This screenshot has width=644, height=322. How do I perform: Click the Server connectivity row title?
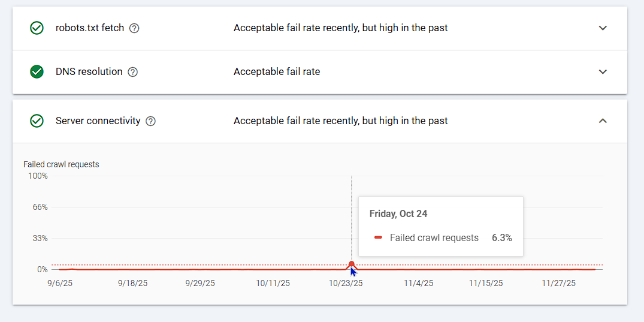click(98, 121)
